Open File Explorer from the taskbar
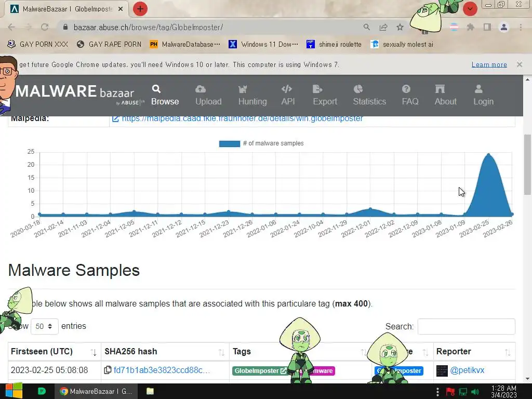Viewport: 532px width, 399px height. (x=150, y=391)
